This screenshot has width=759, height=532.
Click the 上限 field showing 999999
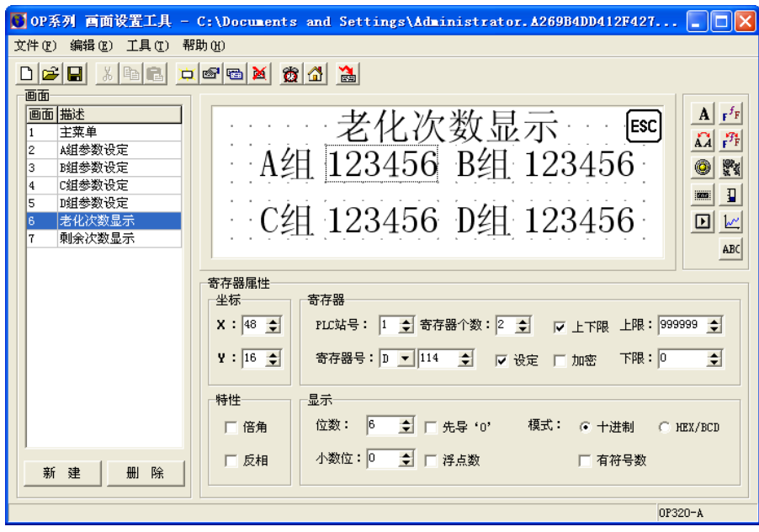pos(683,325)
